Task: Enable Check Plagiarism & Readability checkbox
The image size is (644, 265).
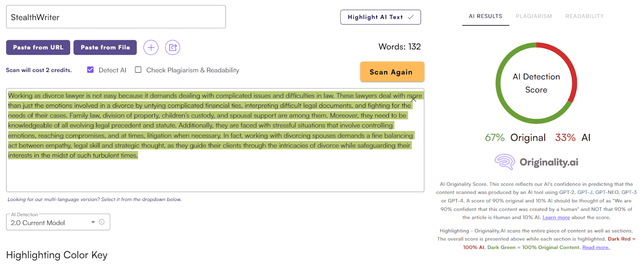Action: coord(138,70)
